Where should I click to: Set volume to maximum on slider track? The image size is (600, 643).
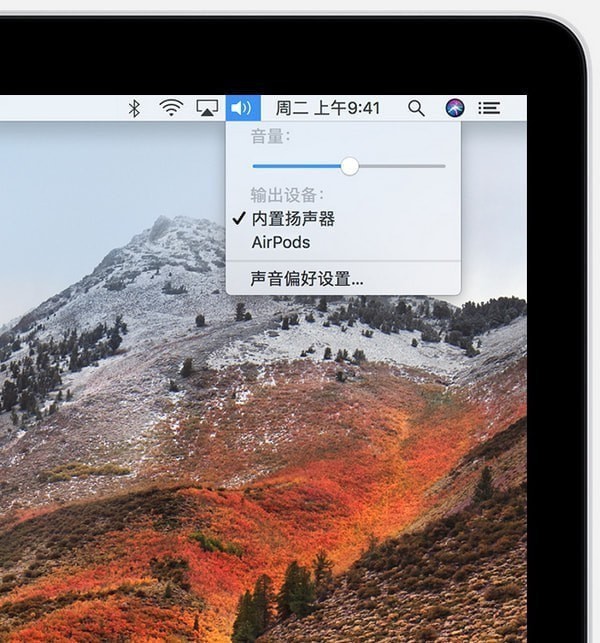[x=444, y=166]
